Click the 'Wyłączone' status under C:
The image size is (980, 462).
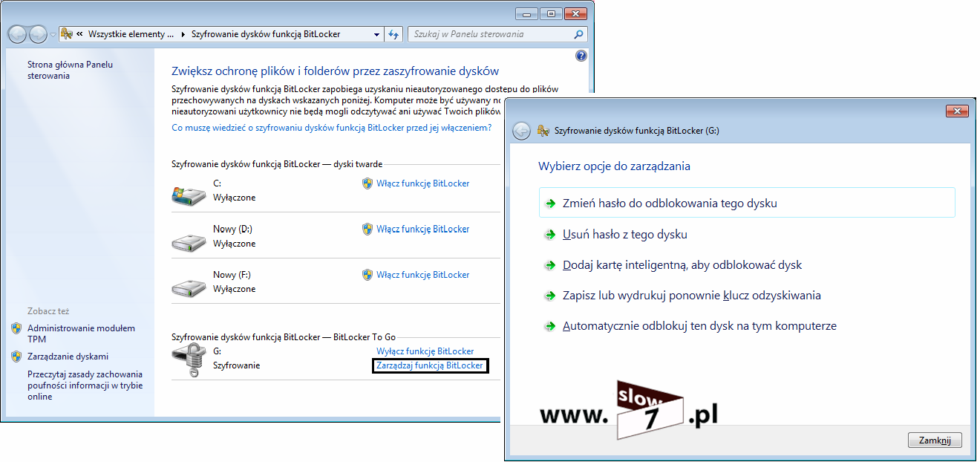[x=235, y=198]
